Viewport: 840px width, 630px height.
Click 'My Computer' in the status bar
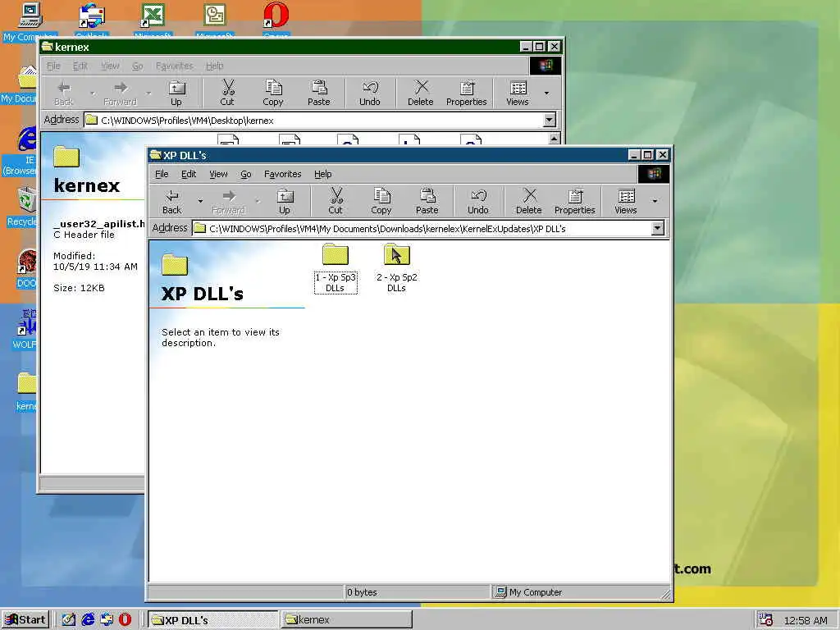click(535, 592)
